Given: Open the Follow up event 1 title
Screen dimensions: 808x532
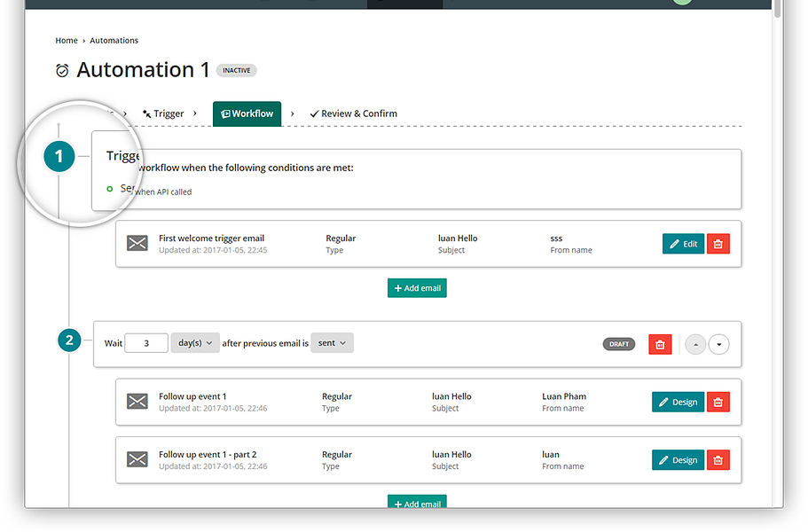Looking at the screenshot, I should [x=192, y=396].
